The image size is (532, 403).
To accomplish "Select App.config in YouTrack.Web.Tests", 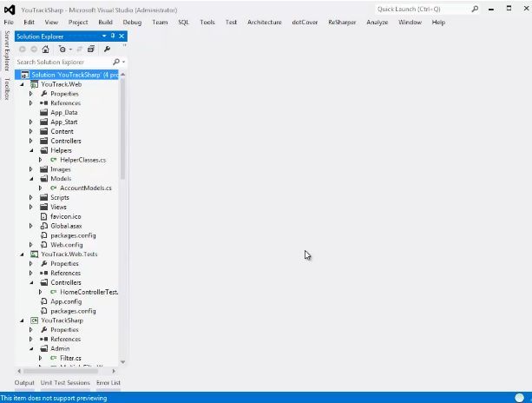I will pyautogui.click(x=66, y=301).
